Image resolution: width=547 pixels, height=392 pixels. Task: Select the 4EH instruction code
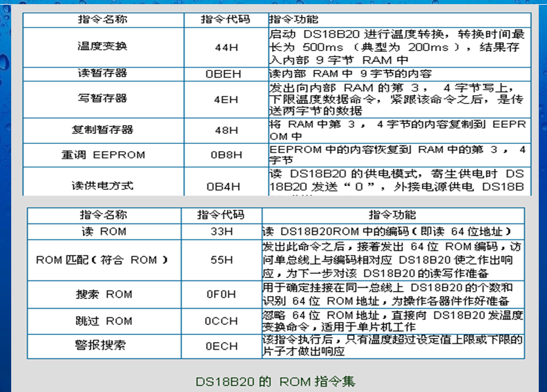click(x=224, y=100)
